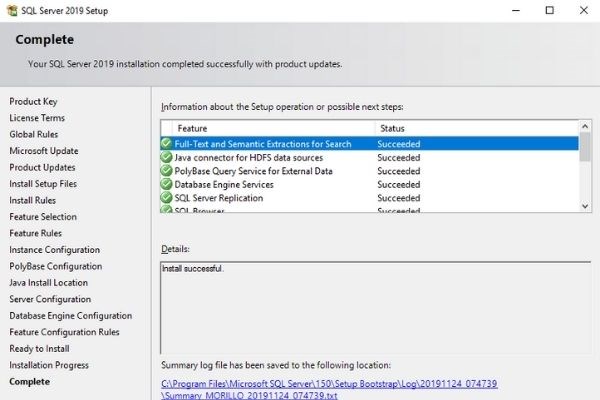Click the Installation Progress step
600x400 pixels.
pyautogui.click(x=49, y=365)
